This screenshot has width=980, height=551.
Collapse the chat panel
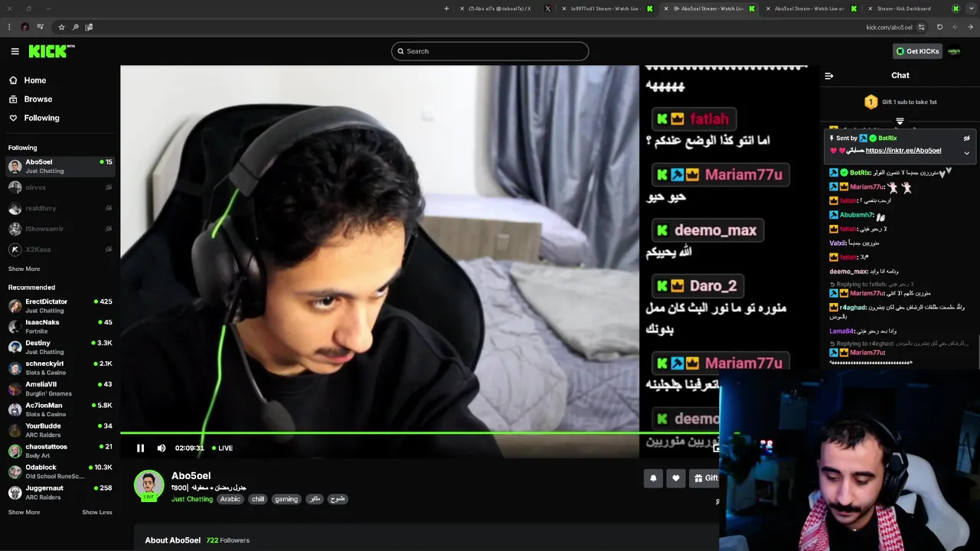pos(828,76)
